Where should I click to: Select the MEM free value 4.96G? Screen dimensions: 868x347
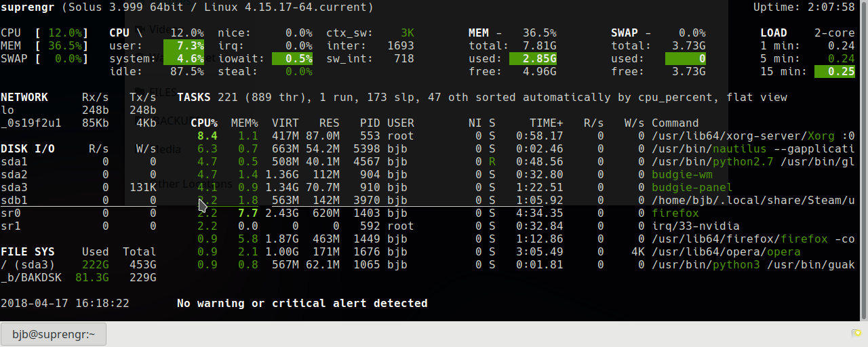click(x=540, y=71)
